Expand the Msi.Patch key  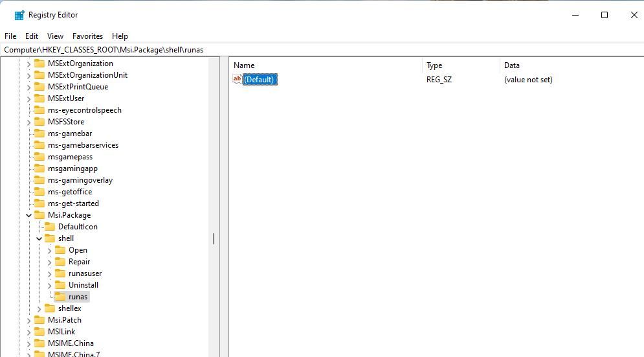click(x=28, y=321)
